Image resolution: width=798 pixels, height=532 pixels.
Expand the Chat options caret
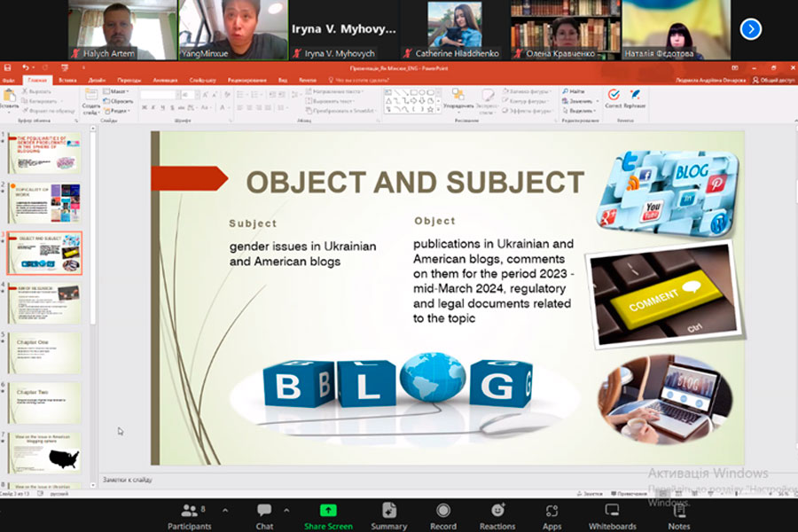pos(287,511)
